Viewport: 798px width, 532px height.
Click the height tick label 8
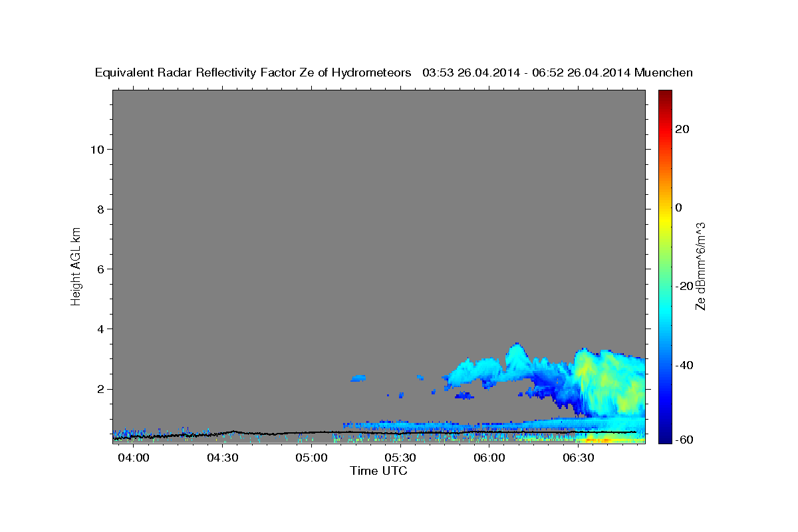[101, 209]
